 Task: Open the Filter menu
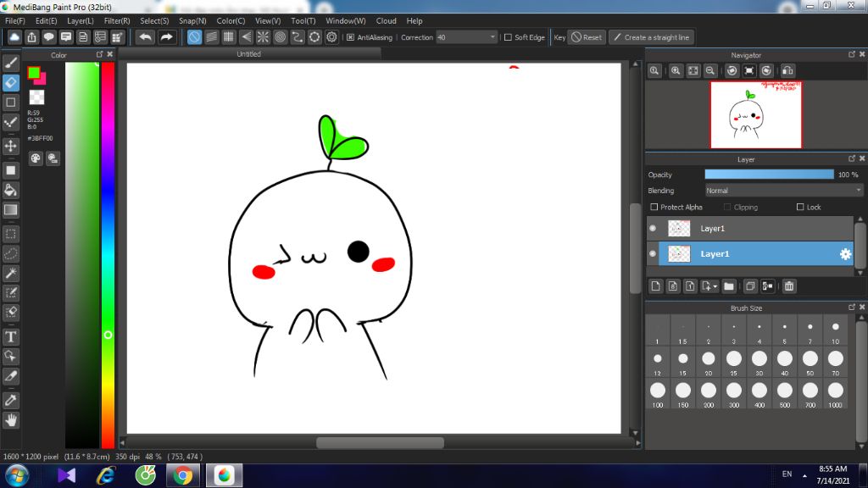coord(117,20)
